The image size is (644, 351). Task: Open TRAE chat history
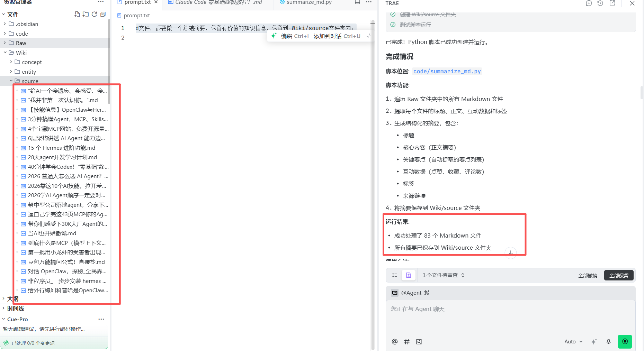click(600, 3)
